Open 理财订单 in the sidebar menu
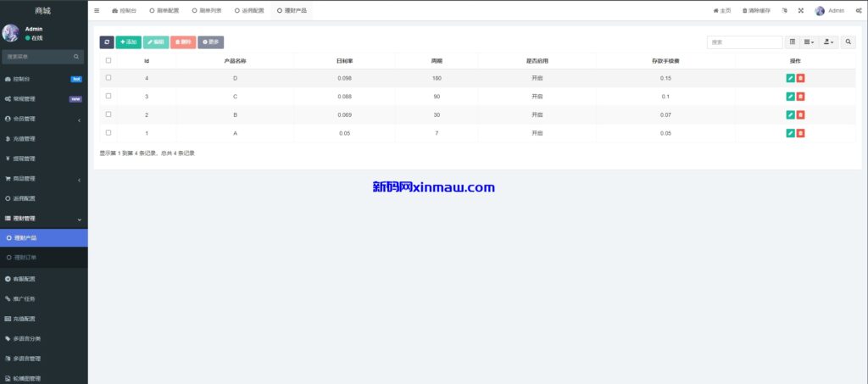 click(x=25, y=257)
